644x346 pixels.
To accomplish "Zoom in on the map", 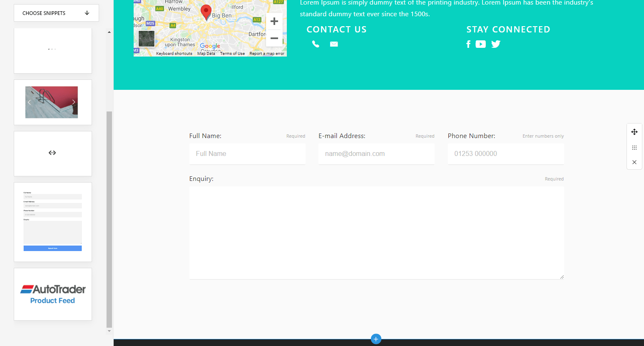I will pos(274,21).
